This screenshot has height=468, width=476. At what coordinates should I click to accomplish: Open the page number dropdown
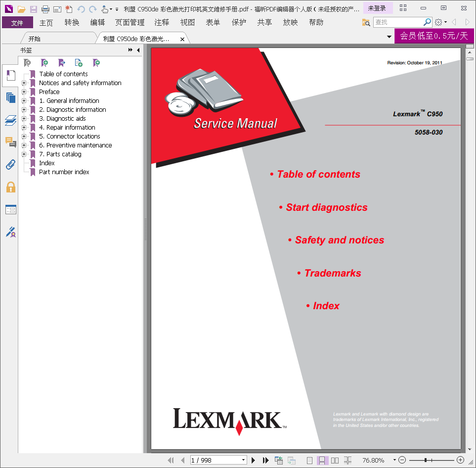click(x=243, y=460)
